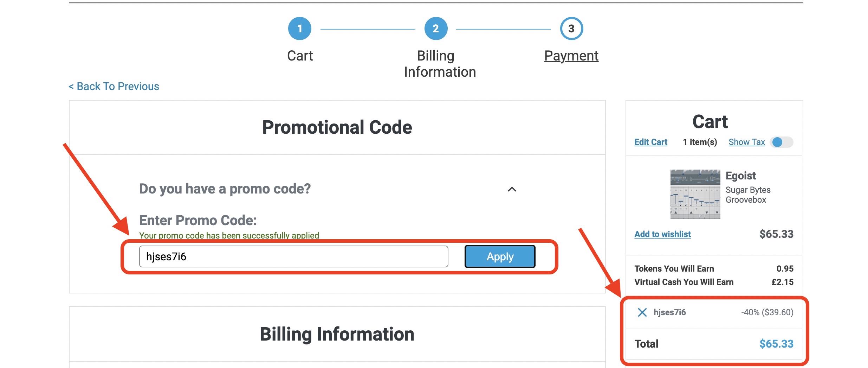Image resolution: width=868 pixels, height=368 pixels.
Task: Click the Billing Information section heading
Action: [x=337, y=334]
